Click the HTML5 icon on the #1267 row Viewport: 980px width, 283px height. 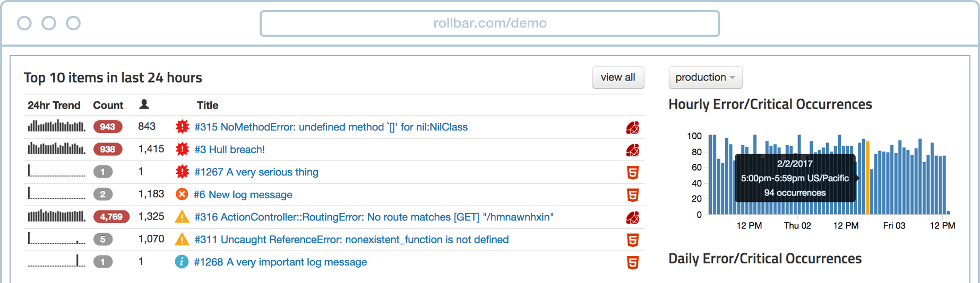click(x=632, y=173)
